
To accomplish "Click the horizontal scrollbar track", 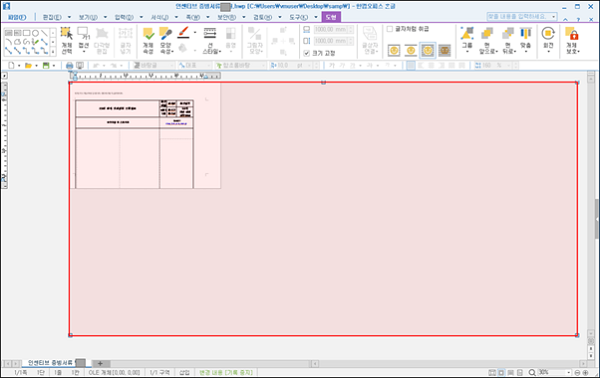I will point(448,363).
